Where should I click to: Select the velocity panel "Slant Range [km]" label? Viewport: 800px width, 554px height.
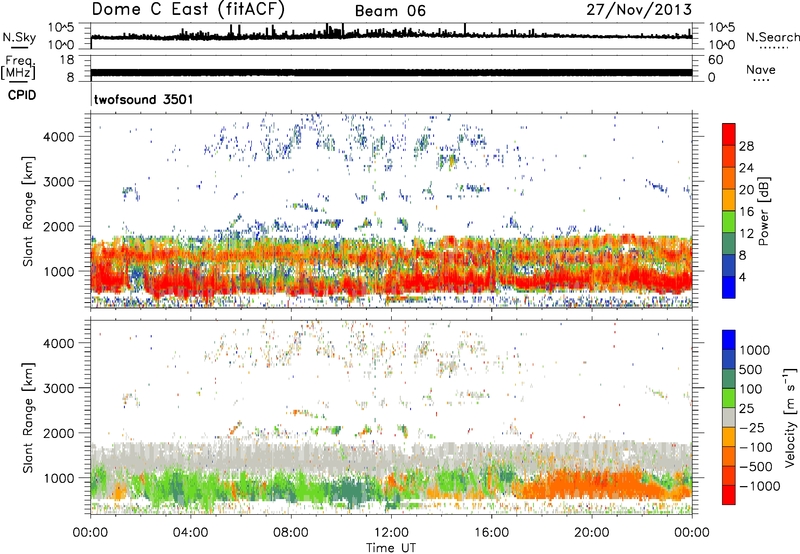(28, 418)
